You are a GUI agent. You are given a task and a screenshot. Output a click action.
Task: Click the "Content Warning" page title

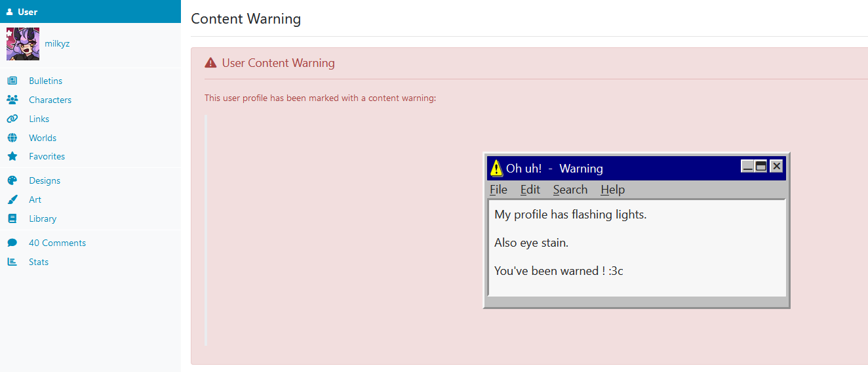tap(246, 18)
